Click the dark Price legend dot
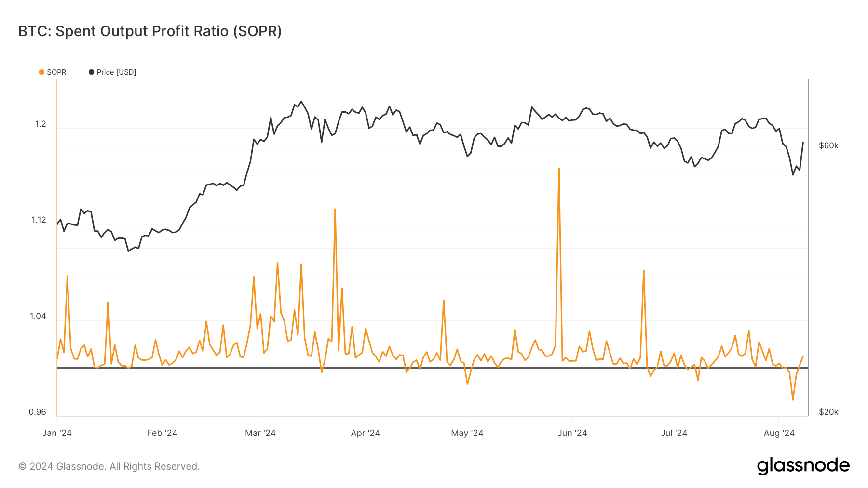Image resolution: width=868 pixels, height=488 pixels. coord(91,72)
